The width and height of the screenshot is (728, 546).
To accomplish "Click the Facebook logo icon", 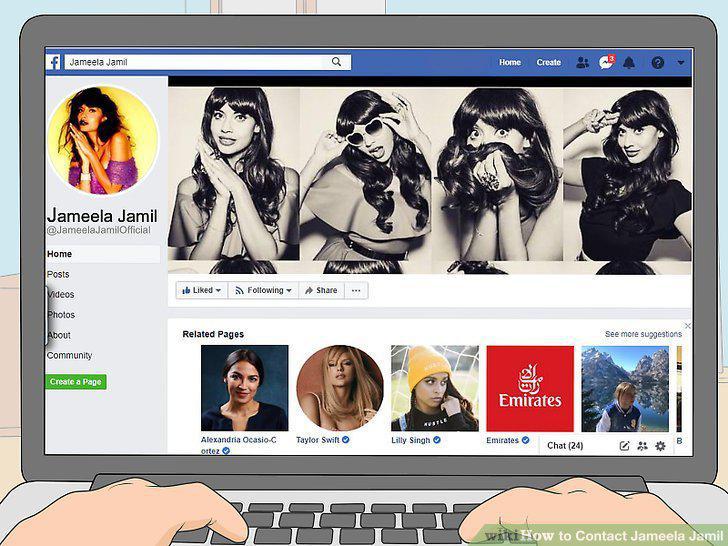I will 53,62.
